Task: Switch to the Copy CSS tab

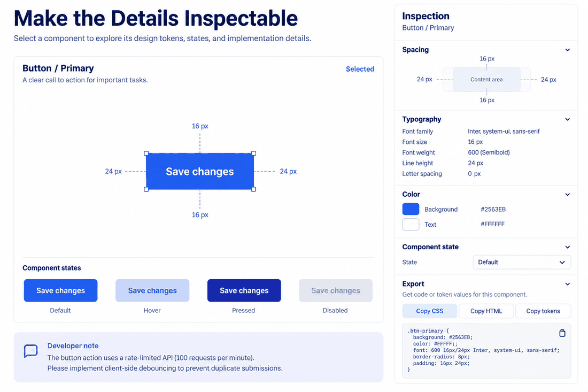Action: tap(429, 311)
